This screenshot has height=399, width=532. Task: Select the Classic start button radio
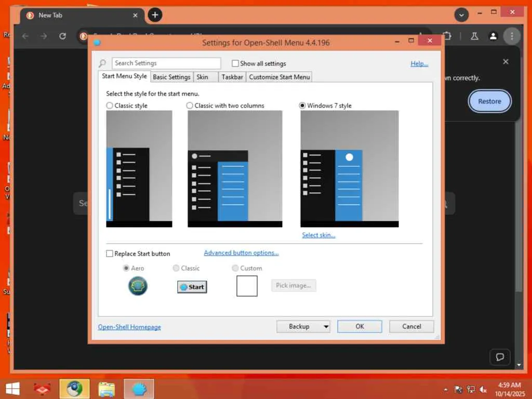176,268
